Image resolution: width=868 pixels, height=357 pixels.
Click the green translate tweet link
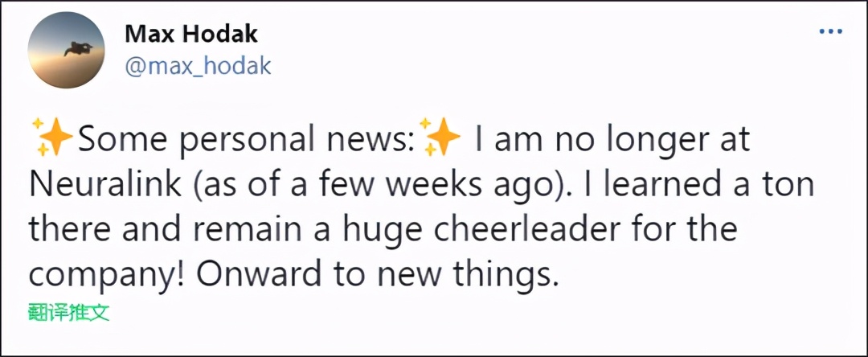pyautogui.click(x=68, y=312)
